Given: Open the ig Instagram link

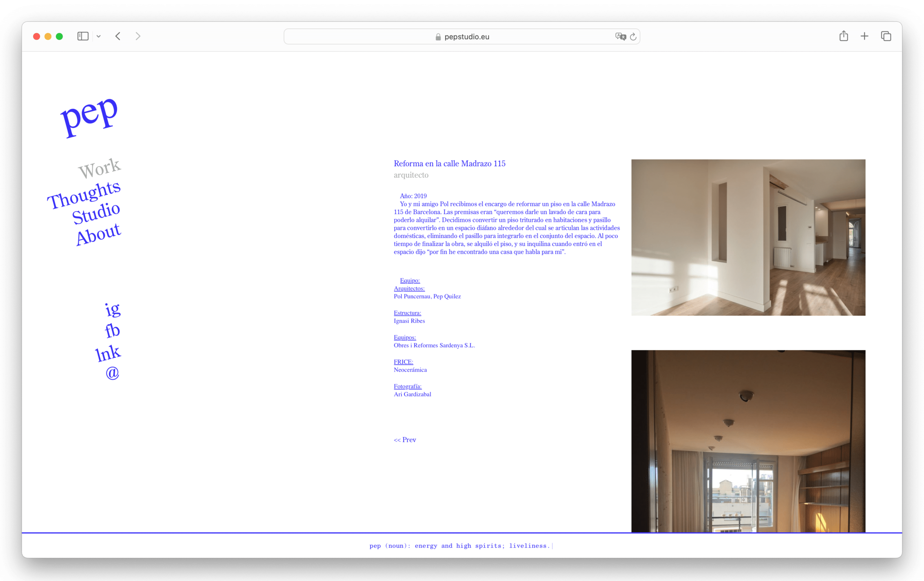Looking at the screenshot, I should coord(112,310).
